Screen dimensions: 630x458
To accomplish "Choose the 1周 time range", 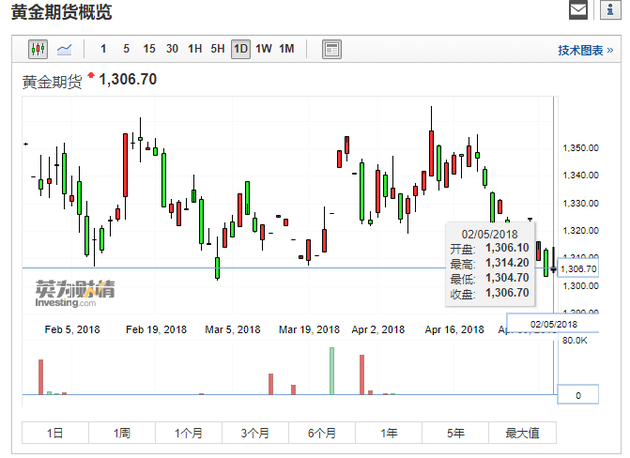I will (122, 433).
